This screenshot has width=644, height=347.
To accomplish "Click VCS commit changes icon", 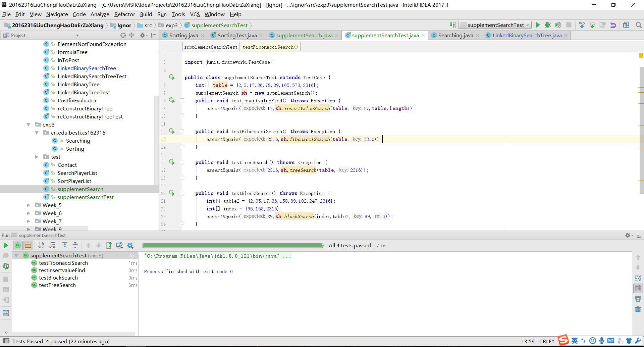I will click(592, 25).
